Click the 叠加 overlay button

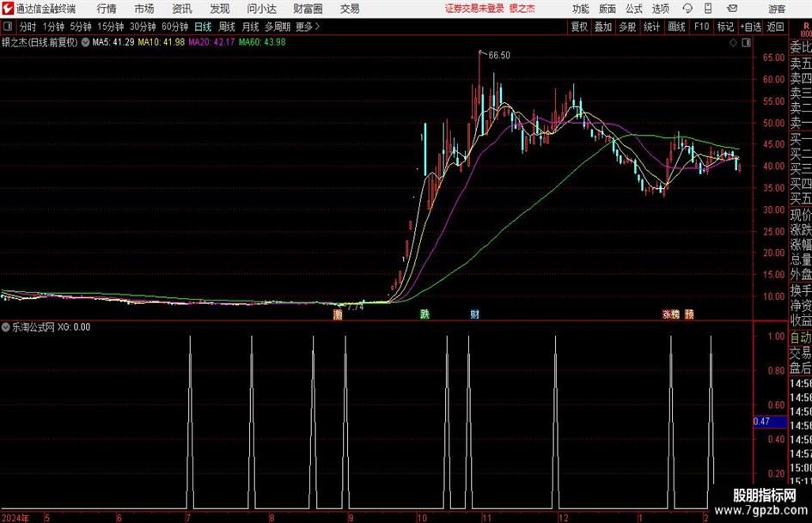click(603, 27)
